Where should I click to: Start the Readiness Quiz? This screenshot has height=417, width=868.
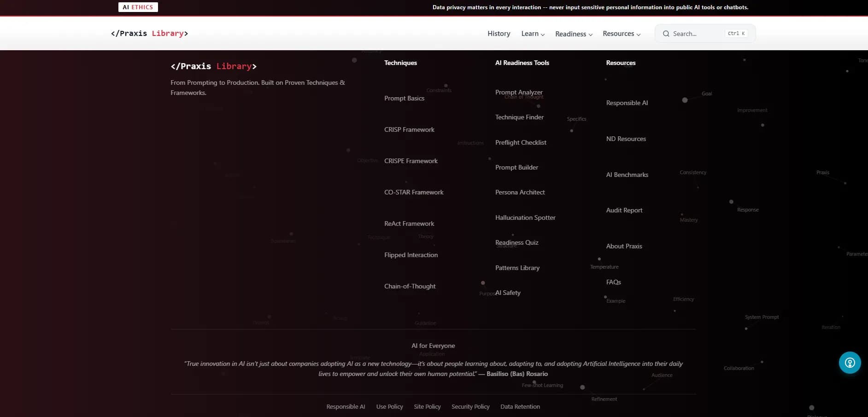click(x=516, y=242)
